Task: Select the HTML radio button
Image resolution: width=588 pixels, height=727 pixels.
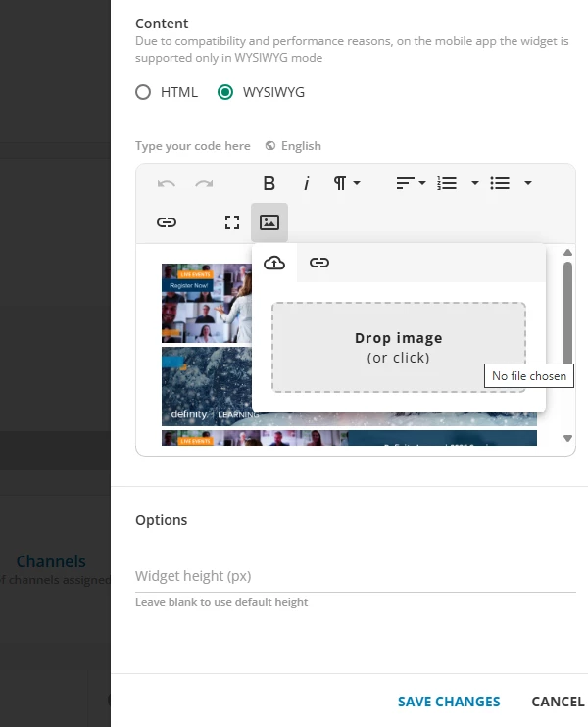Action: click(x=143, y=92)
